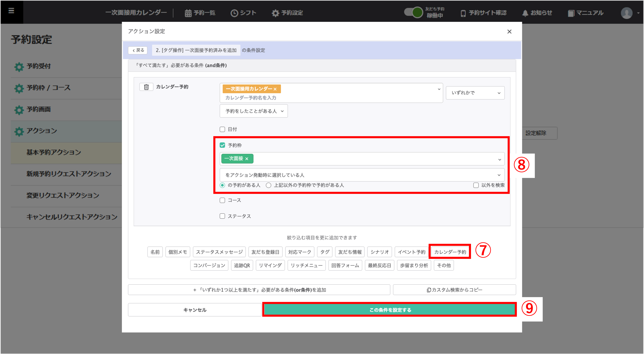Expand the いずれかで dropdown
The image size is (644, 354).
[475, 93]
